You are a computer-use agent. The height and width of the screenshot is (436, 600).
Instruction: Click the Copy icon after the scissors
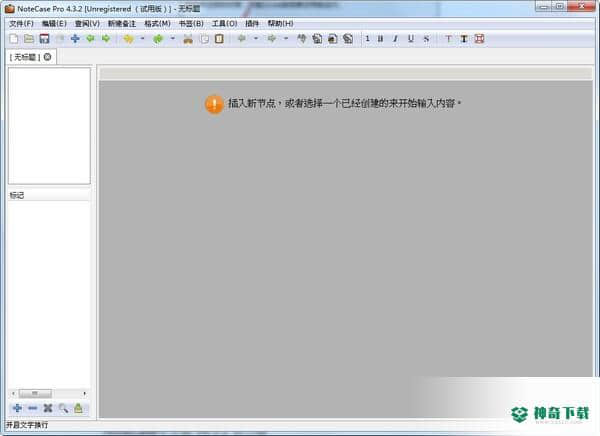[x=204, y=39]
